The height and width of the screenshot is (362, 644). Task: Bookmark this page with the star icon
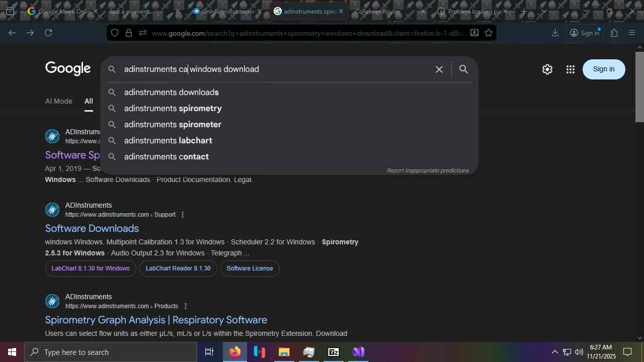(489, 33)
